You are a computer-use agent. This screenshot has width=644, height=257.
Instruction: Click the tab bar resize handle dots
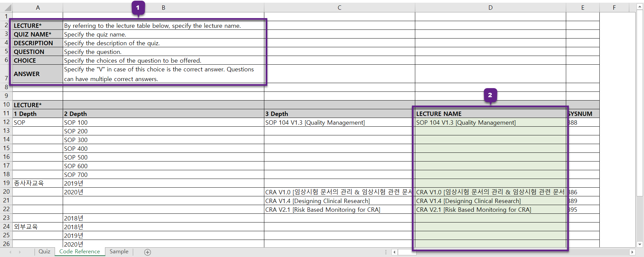point(386,252)
